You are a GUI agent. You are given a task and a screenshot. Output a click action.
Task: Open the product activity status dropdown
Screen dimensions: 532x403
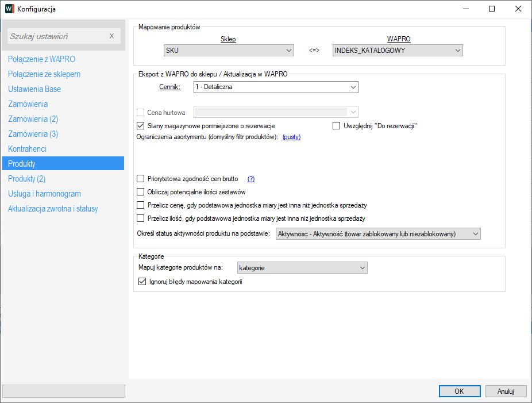tap(377, 234)
